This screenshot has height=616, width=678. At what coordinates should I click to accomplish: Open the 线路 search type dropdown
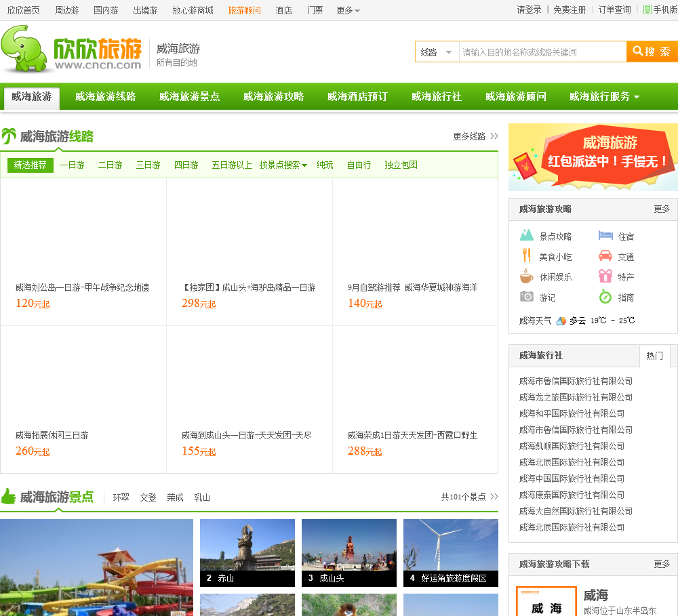pyautogui.click(x=437, y=52)
